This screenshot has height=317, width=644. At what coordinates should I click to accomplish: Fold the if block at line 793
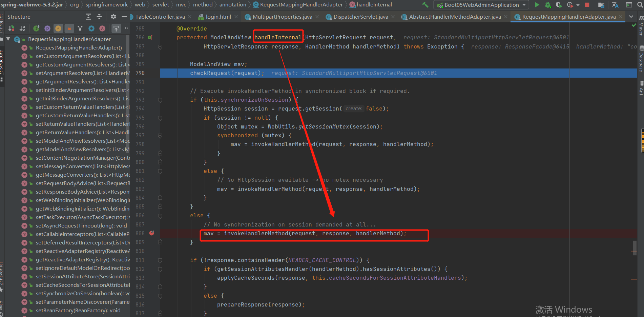coord(160,100)
